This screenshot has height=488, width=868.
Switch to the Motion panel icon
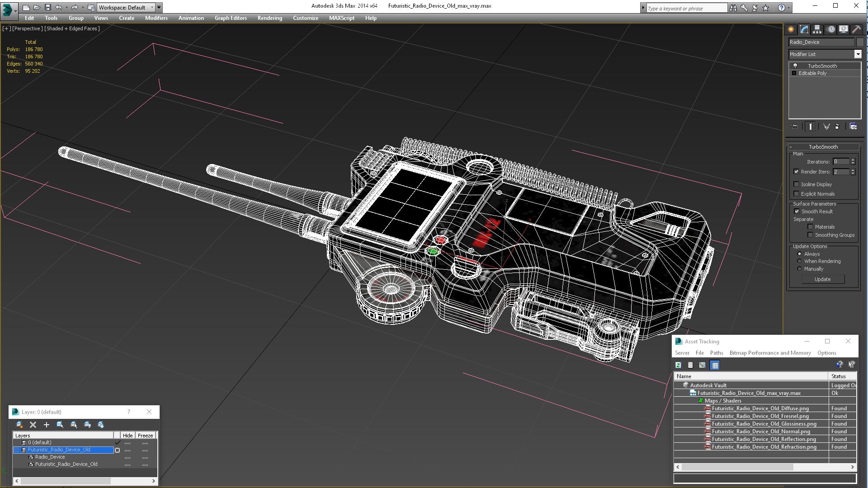830,29
